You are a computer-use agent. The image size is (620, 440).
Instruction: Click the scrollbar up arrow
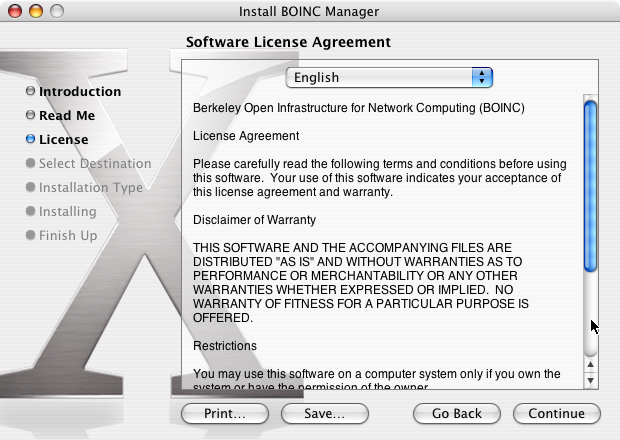pyautogui.click(x=590, y=364)
